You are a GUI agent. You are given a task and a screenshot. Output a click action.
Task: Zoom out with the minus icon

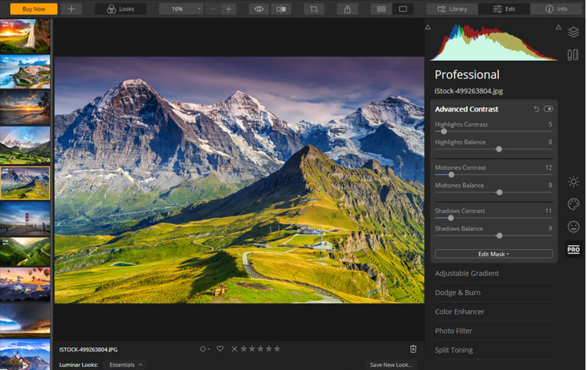(213, 9)
